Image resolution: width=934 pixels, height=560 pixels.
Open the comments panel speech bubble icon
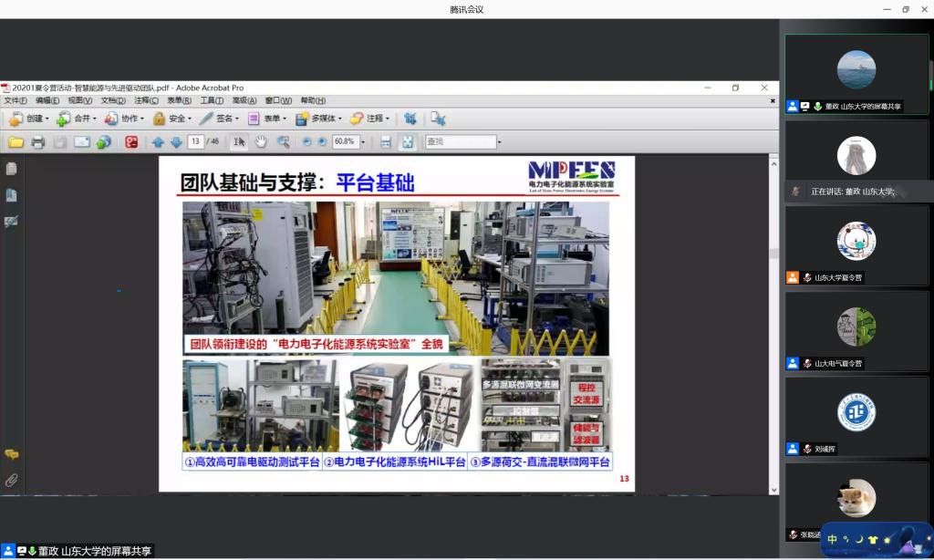click(11, 454)
